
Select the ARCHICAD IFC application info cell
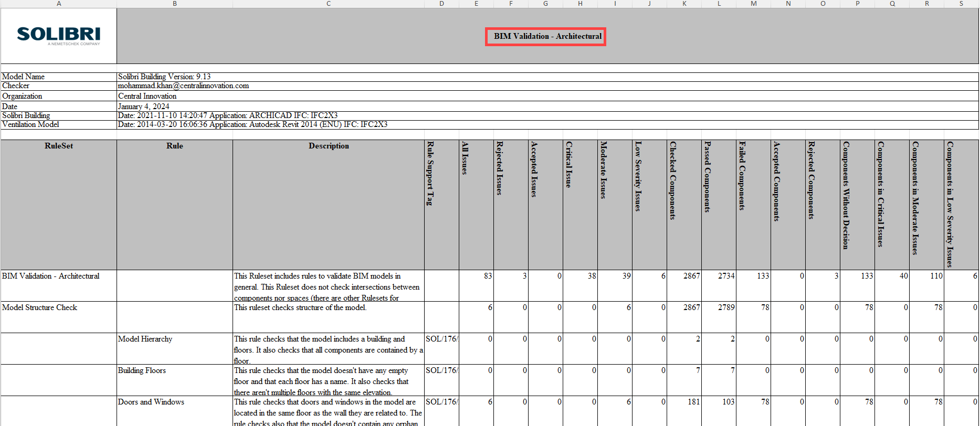point(547,115)
